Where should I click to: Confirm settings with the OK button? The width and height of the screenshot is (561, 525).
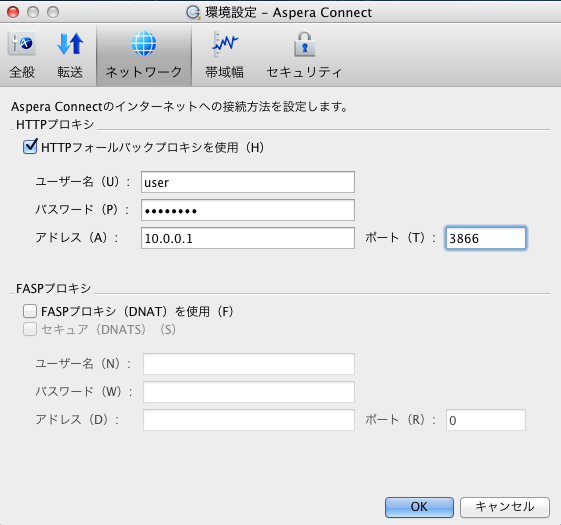[419, 507]
